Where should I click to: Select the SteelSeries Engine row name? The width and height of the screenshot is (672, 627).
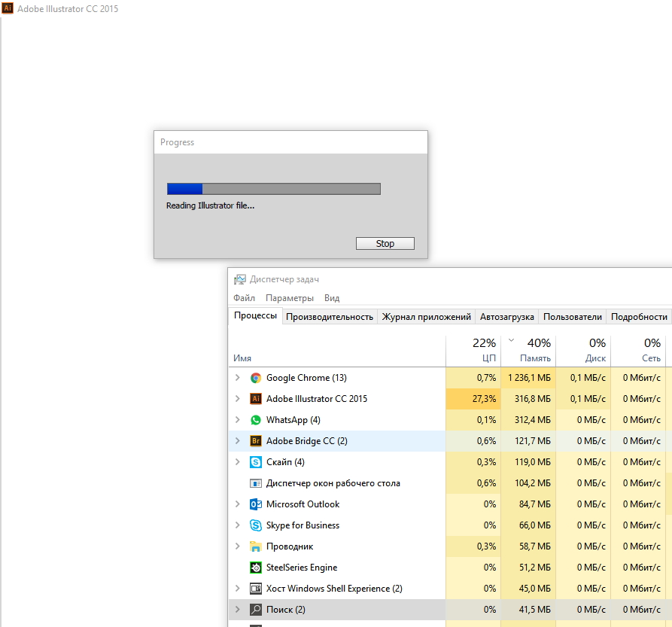coord(302,568)
